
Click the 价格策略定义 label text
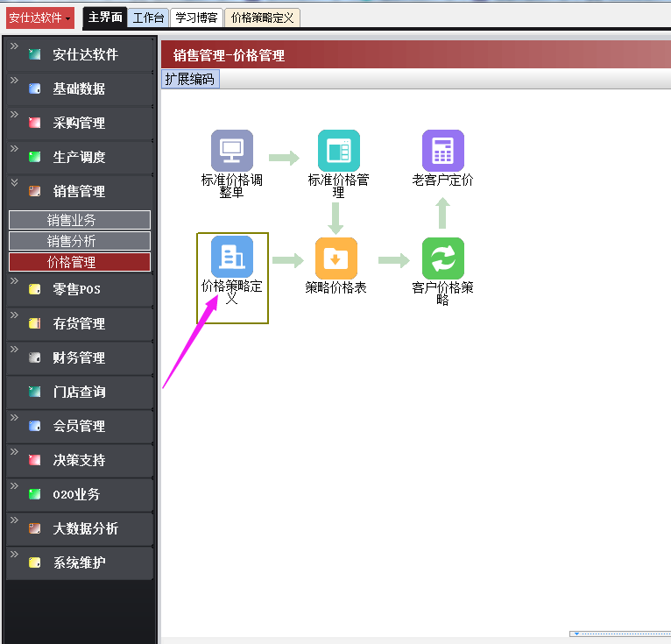(232, 292)
